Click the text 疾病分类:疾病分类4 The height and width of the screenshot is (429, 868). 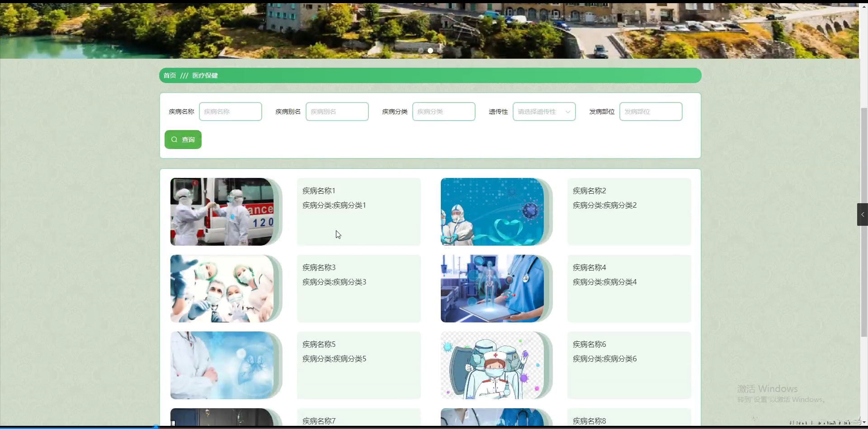point(604,282)
